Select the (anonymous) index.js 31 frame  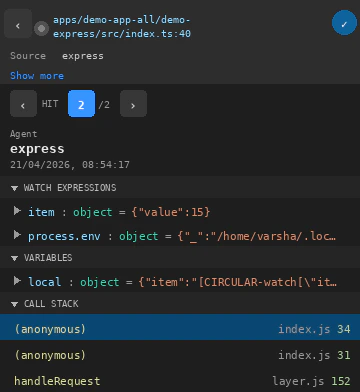coord(180,355)
